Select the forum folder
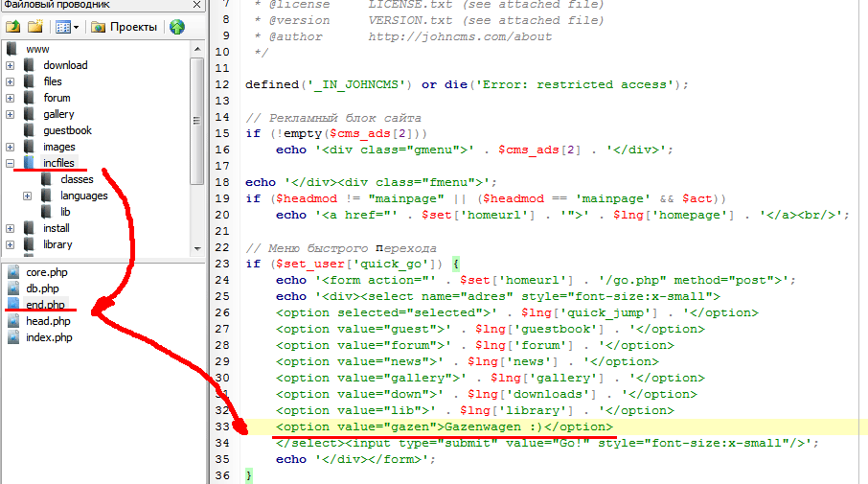 [x=57, y=98]
